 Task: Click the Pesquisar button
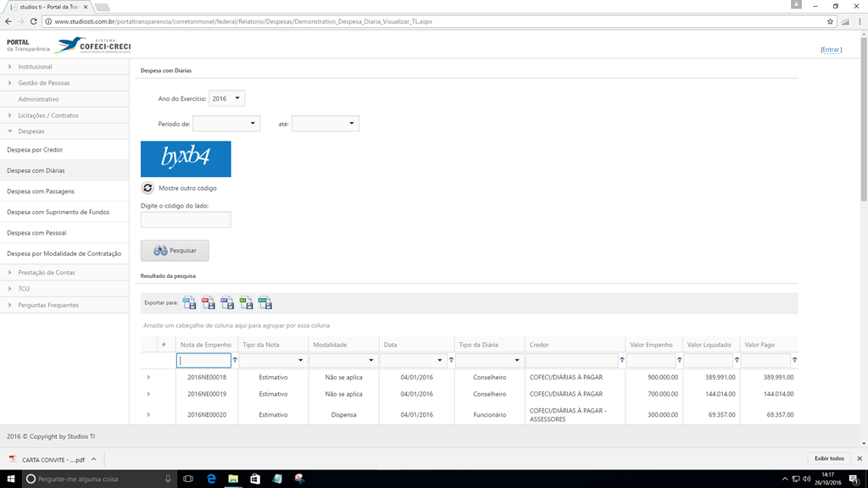tap(175, 251)
